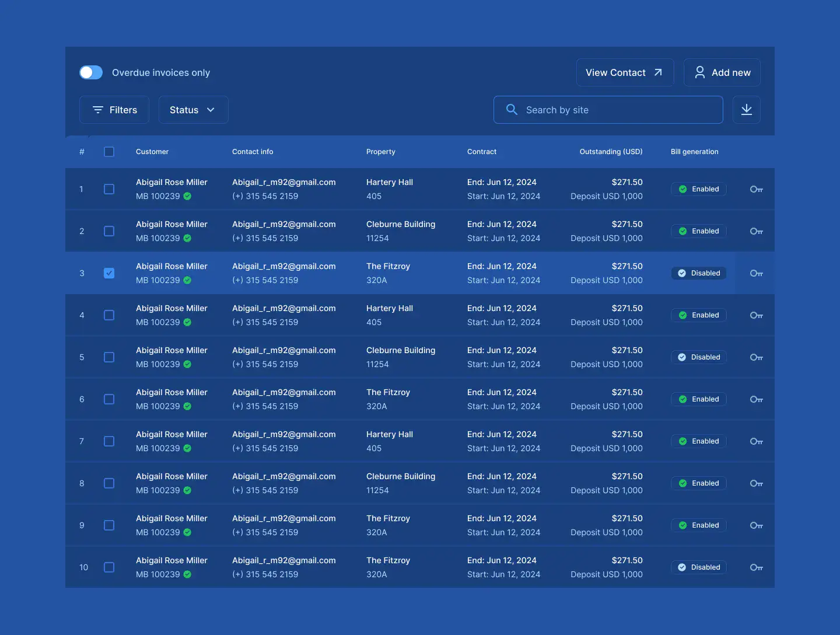
Task: Click the key icon in row 3
Action: click(x=757, y=273)
